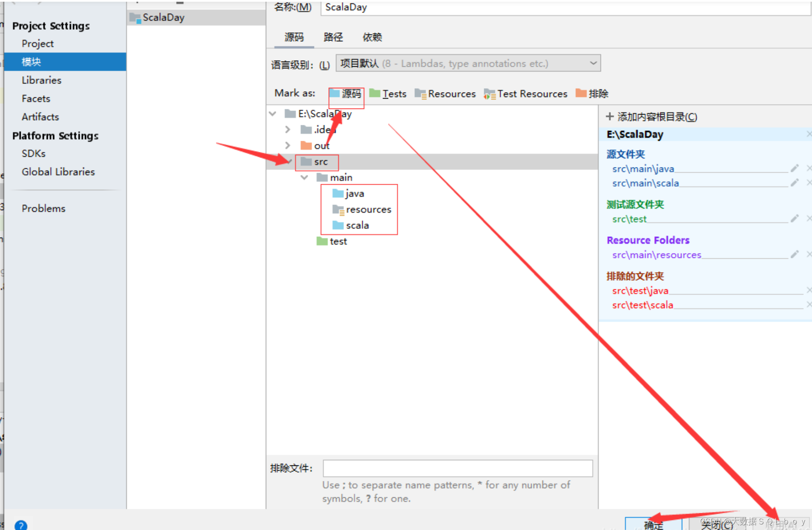The width and height of the screenshot is (812, 530).
Task: Mark folder as 排除 excluded
Action: point(592,94)
